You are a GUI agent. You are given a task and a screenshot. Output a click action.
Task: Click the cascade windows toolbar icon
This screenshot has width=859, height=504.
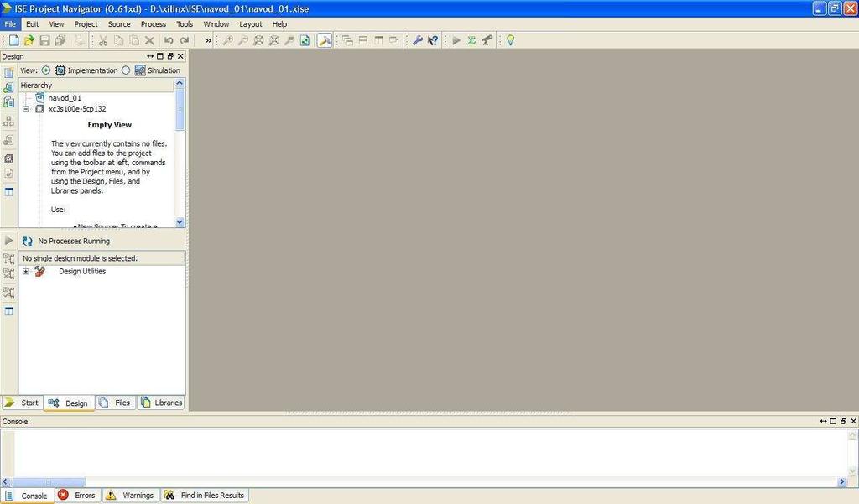348,40
